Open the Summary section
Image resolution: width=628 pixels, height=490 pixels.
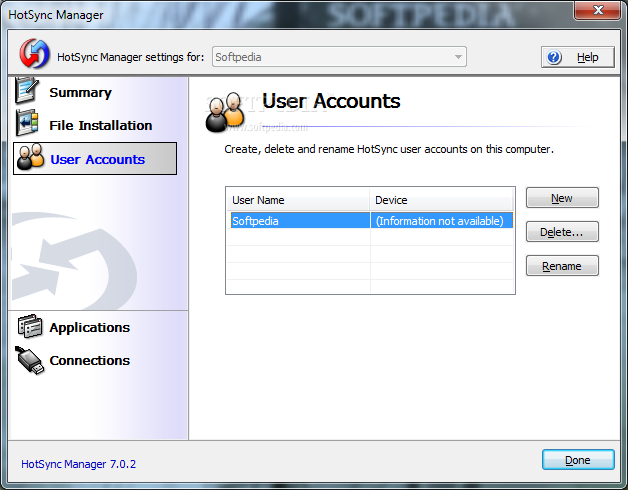pyautogui.click(x=80, y=93)
